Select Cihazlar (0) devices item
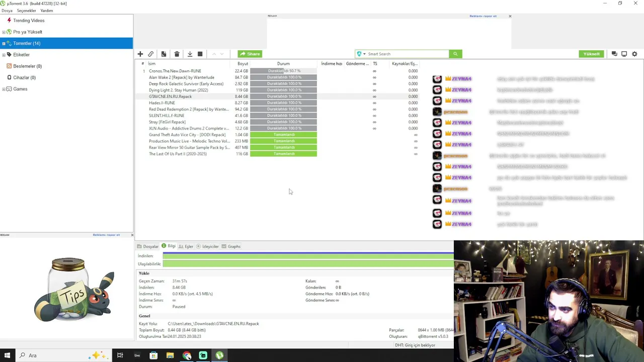Image resolution: width=644 pixels, height=362 pixels. pos(24,77)
